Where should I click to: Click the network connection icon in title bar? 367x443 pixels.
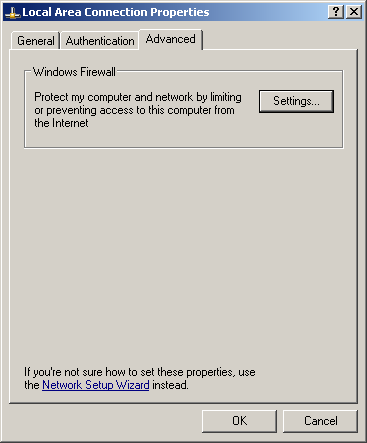coord(13,13)
